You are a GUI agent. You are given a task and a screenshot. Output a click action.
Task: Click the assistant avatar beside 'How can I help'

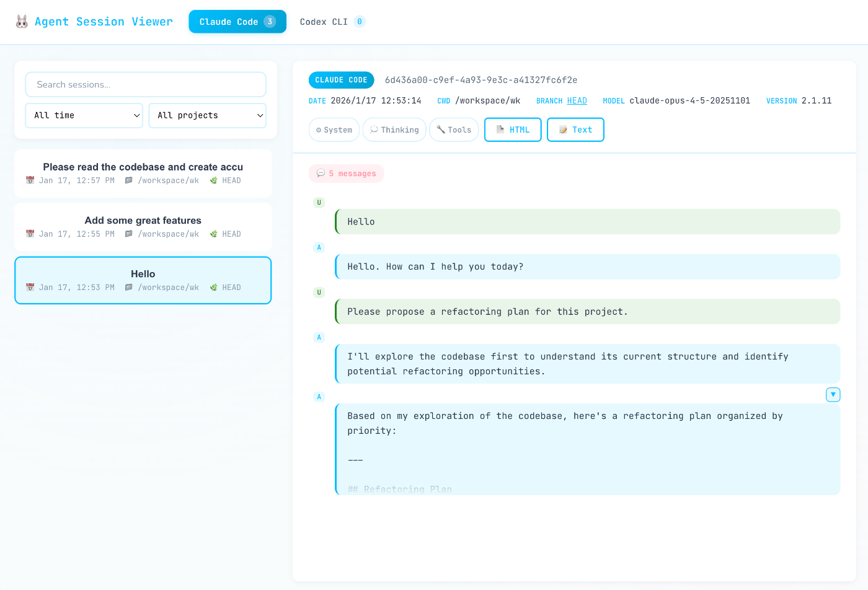tap(319, 248)
